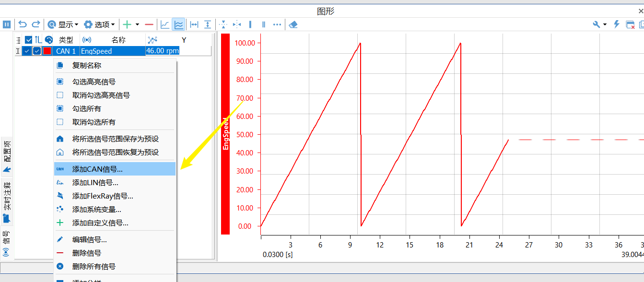Viewport: 644px width, 282px height.
Task: Toggle the first checkbox of the EngSpeed row
Action: pos(27,51)
